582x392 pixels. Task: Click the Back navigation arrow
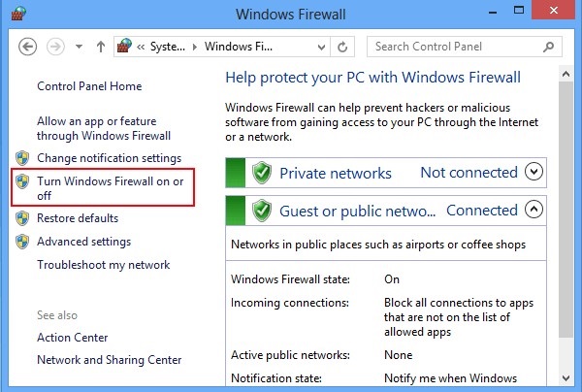click(x=27, y=47)
